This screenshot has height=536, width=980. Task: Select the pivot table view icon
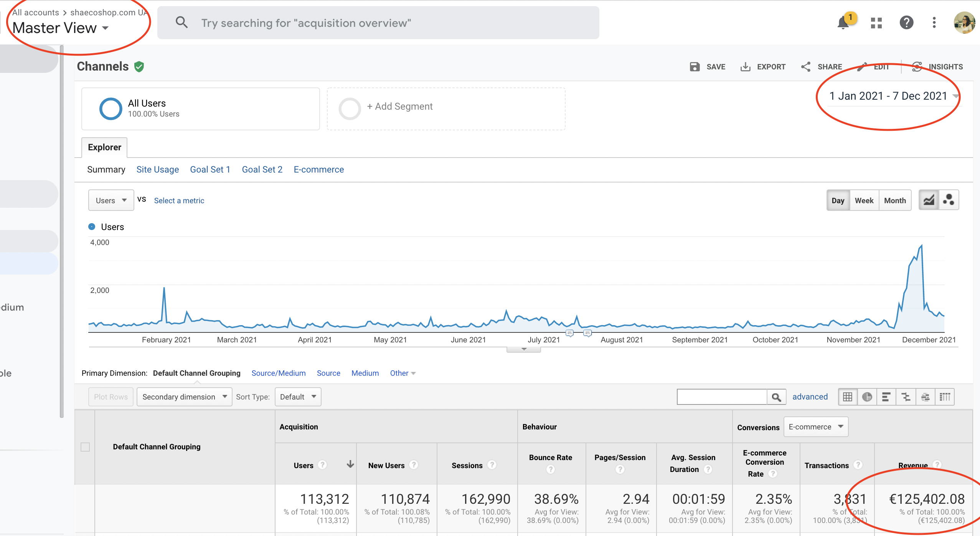pos(945,397)
